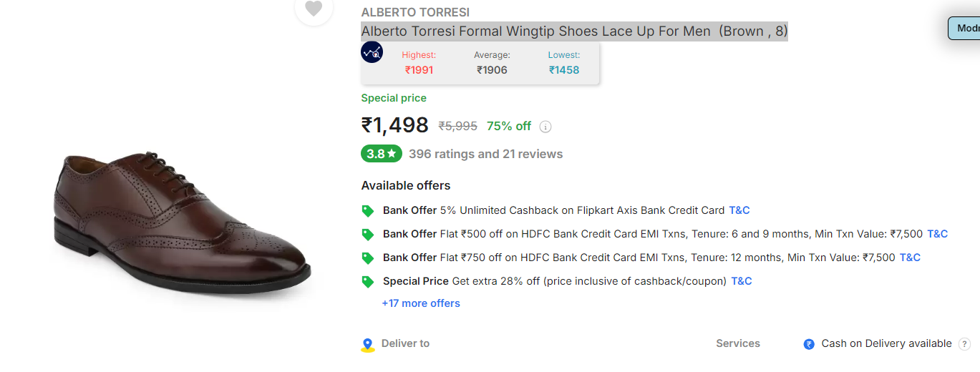The image size is (980, 372).
Task: Expand +17 more offers
Action: (421, 303)
